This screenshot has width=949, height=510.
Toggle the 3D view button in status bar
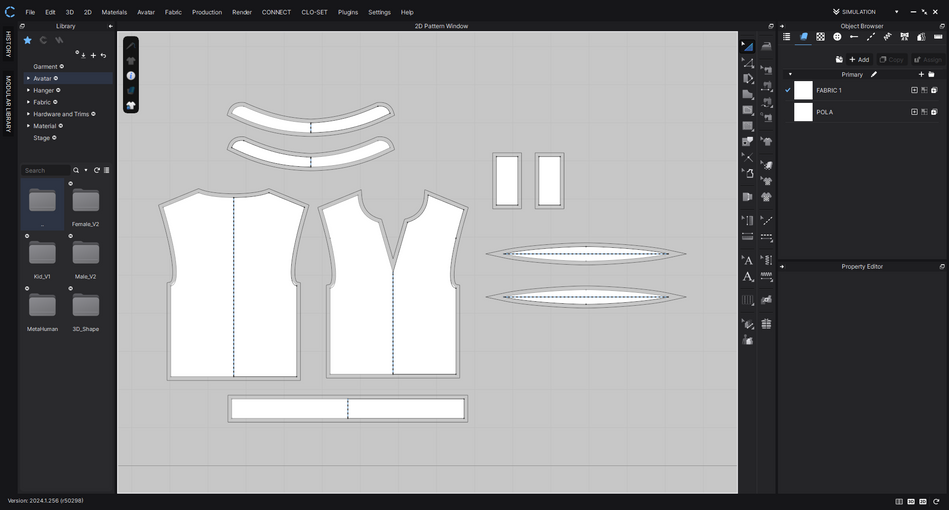[x=911, y=502]
